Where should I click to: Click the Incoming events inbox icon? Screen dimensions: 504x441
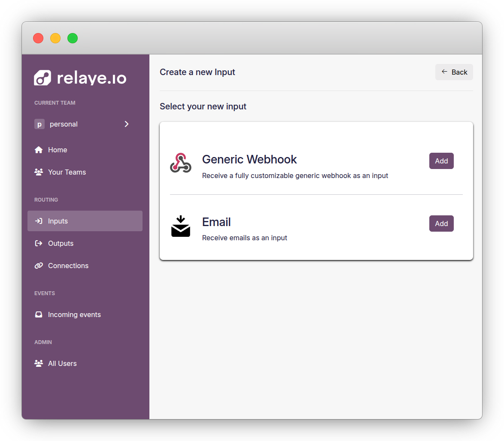click(39, 314)
